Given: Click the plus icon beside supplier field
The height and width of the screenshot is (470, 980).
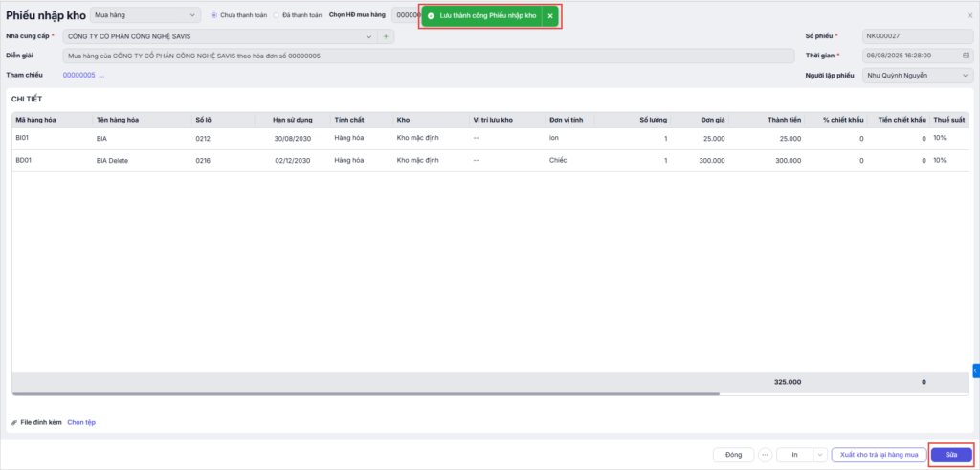Looking at the screenshot, I should [386, 36].
